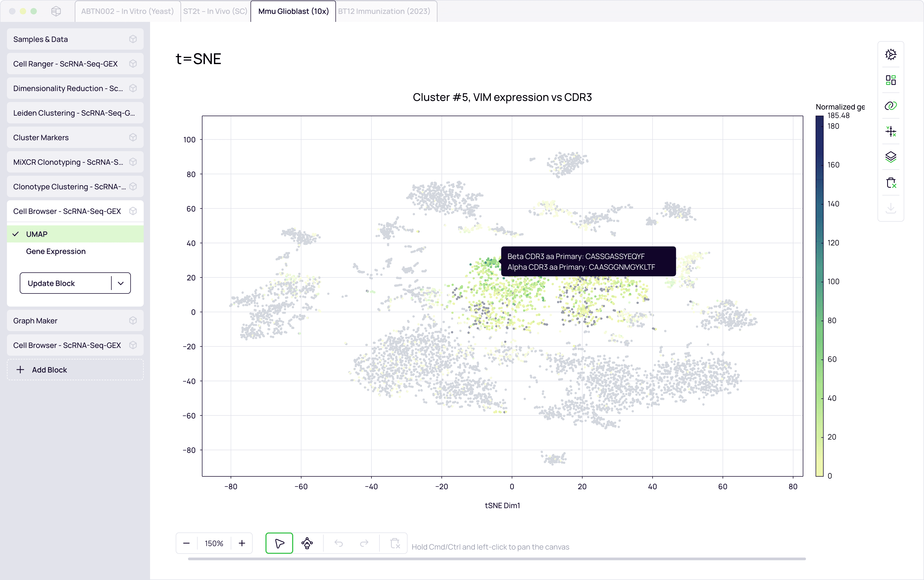
Task: Click the dashboard layout grid icon
Action: pyautogui.click(x=890, y=80)
